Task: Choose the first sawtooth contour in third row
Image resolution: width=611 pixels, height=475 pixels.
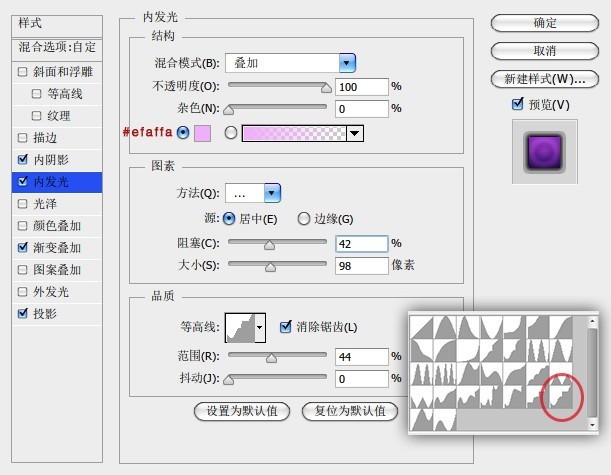Action: [x=422, y=374]
